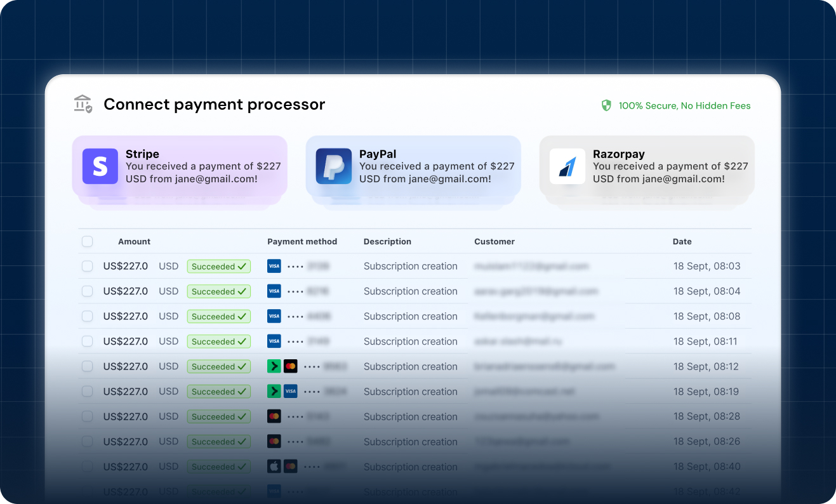This screenshot has width=836, height=504.
Task: Tick the checkbox for the 18 Sept, 08:04 row
Action: [88, 291]
